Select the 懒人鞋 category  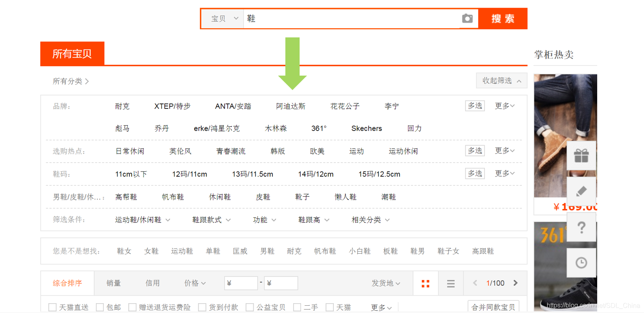[346, 197]
